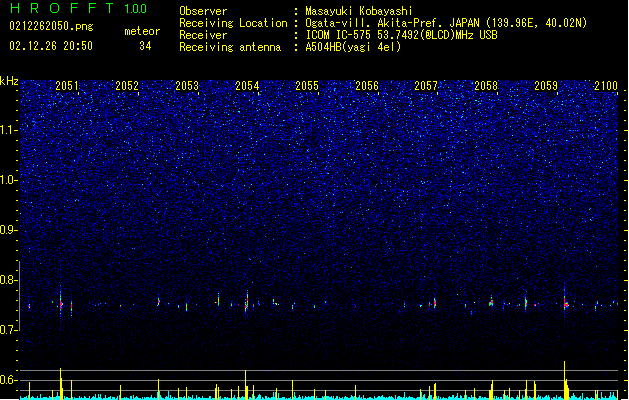
Task: Select the file name 0212262050.png
Action: coord(51,26)
